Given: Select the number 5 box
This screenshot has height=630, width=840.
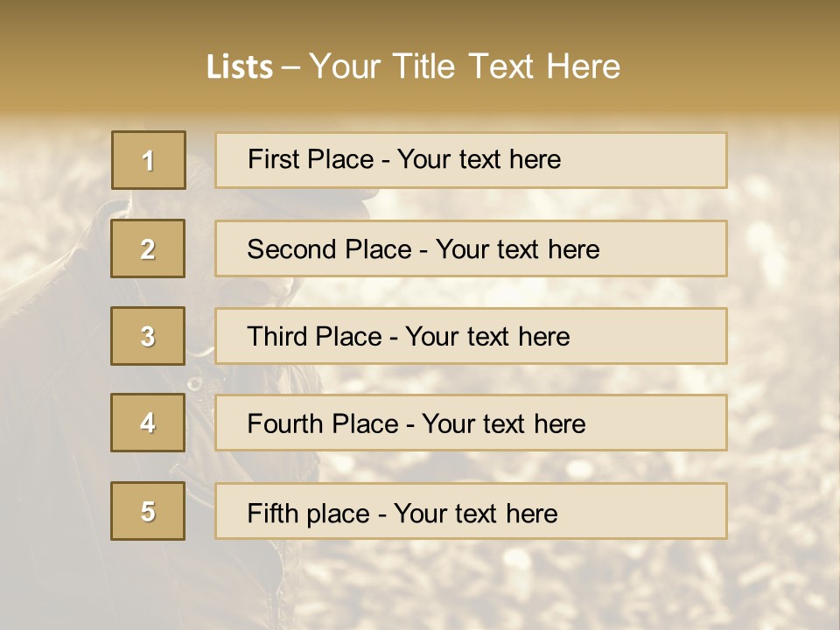Looking at the screenshot, I should [x=148, y=511].
